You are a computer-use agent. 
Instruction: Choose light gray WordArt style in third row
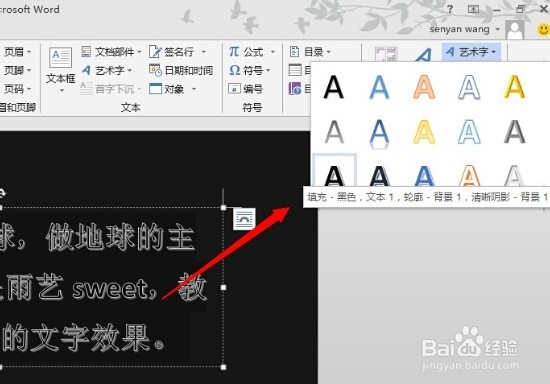click(514, 175)
